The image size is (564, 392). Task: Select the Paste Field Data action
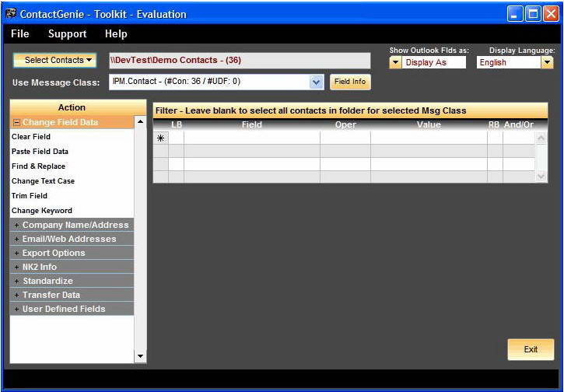point(72,152)
